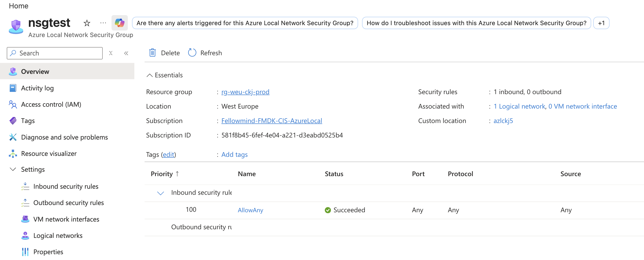The width and height of the screenshot is (644, 260).
Task: Ask Copilot how to troubleshoot issues suggestion
Action: [476, 23]
